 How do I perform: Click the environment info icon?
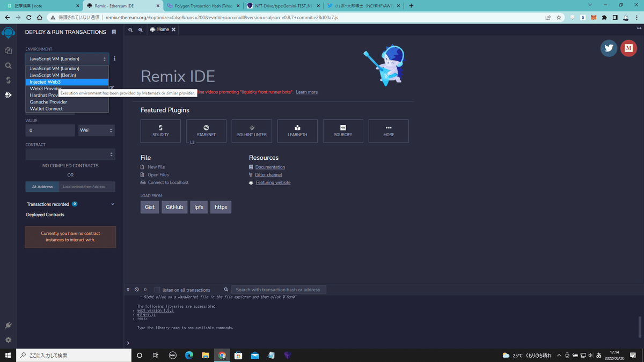[x=114, y=58]
